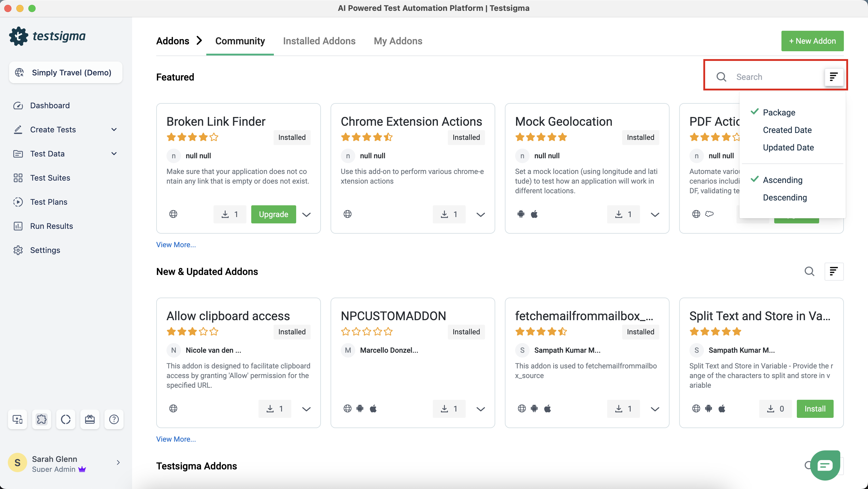Choose Ascending sort order
The width and height of the screenshot is (868, 489).
point(782,180)
